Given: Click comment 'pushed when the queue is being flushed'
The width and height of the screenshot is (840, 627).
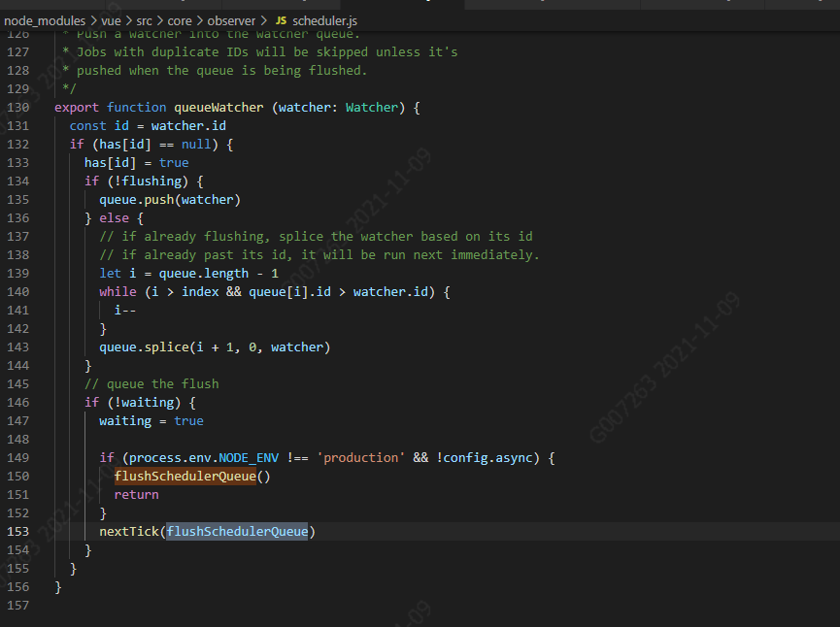Looking at the screenshot, I should point(221,71).
